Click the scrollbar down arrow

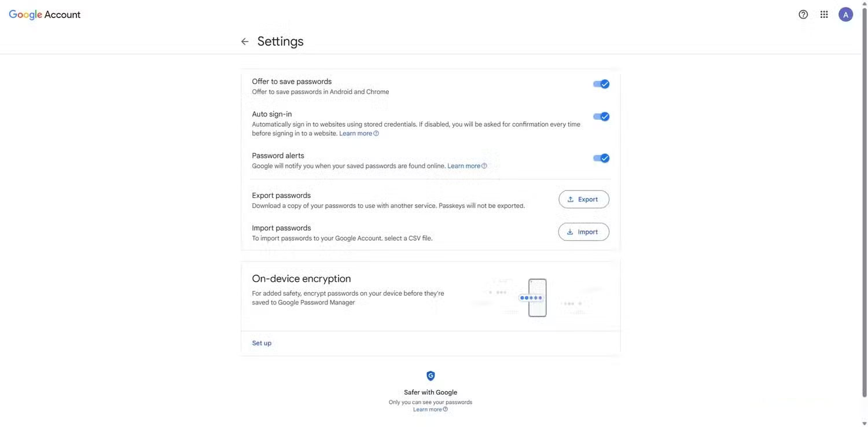pos(865,423)
